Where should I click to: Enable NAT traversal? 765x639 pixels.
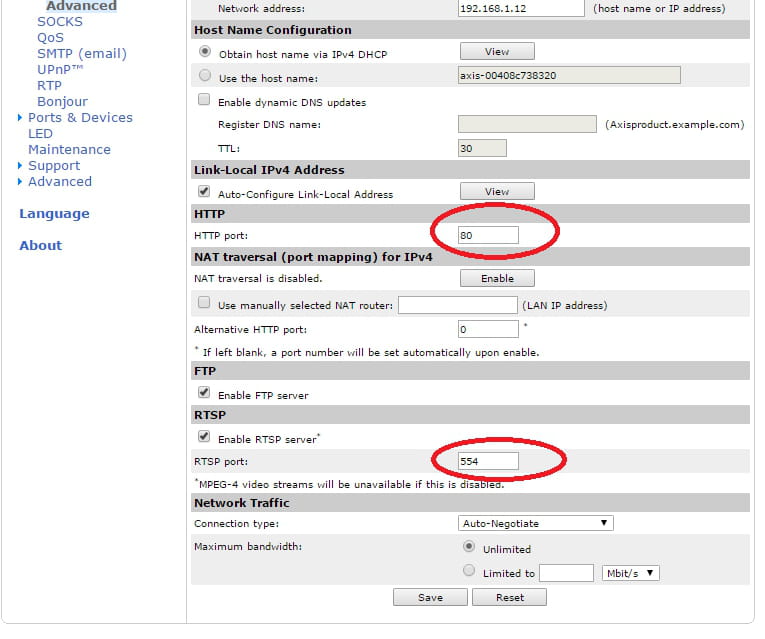click(497, 278)
